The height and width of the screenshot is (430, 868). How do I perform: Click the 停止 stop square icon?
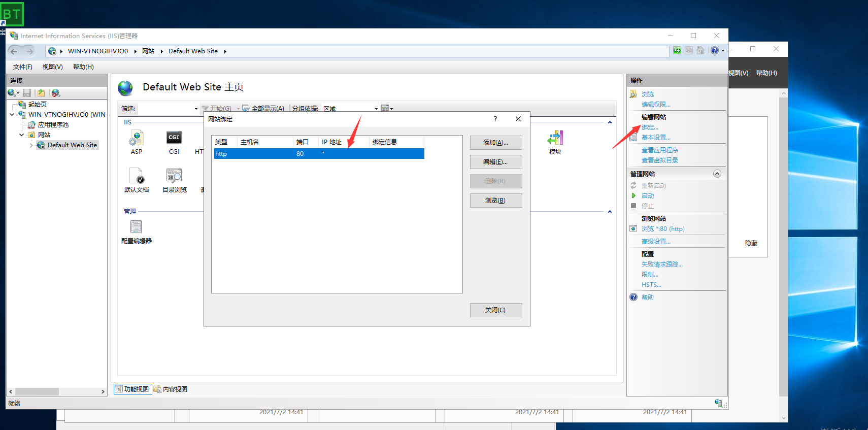coord(633,206)
